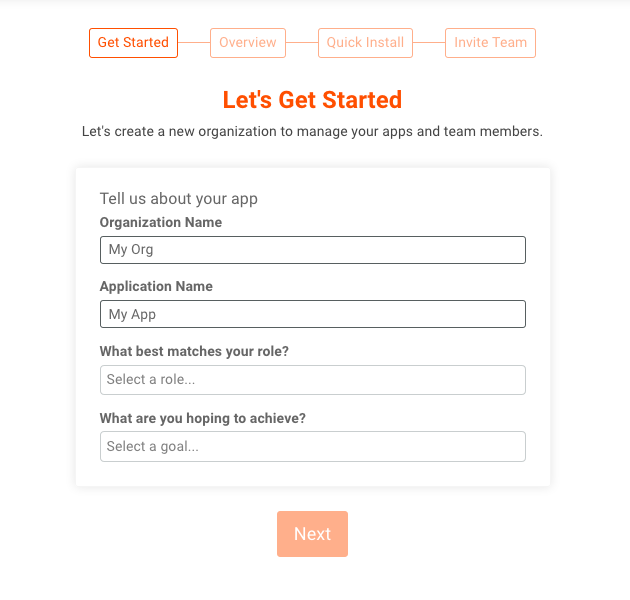Go to the Overview step
630x600 pixels.
(x=248, y=43)
